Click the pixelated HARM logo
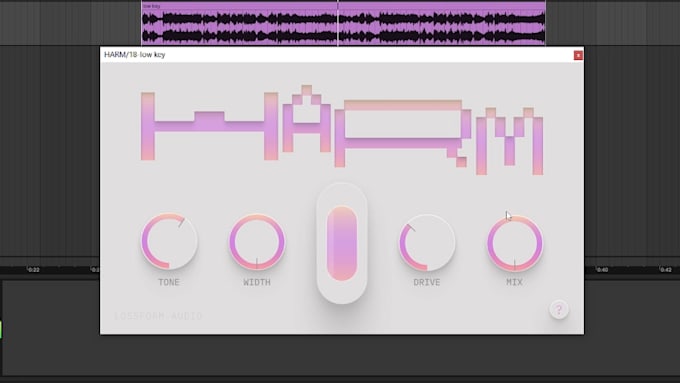 coord(342,130)
